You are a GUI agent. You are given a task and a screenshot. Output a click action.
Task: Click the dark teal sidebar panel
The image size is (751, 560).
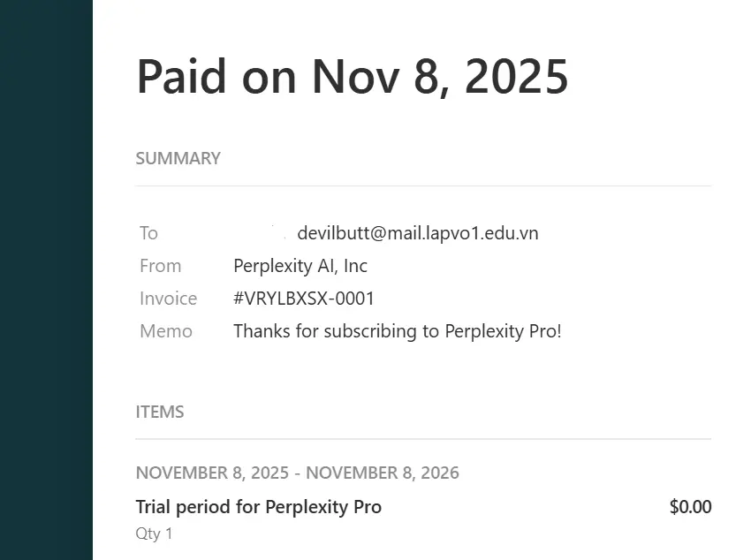(x=46, y=280)
